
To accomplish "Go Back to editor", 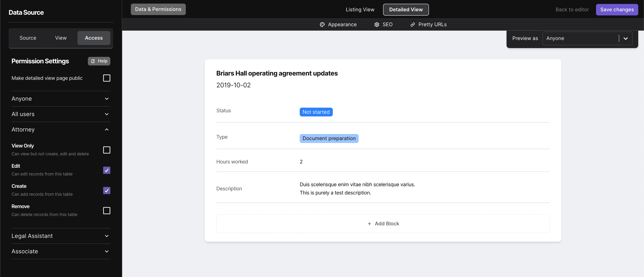I will (x=572, y=10).
